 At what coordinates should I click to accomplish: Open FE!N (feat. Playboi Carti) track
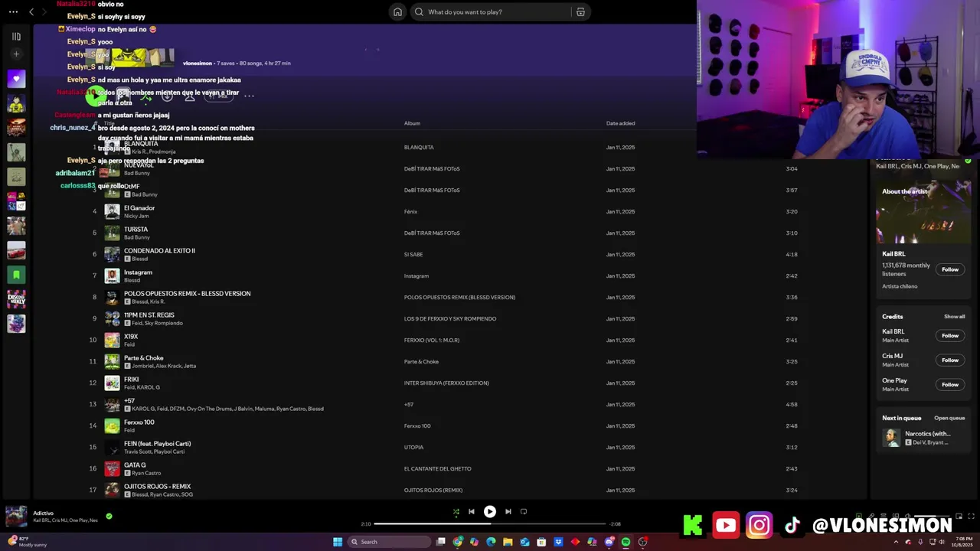[x=158, y=444]
